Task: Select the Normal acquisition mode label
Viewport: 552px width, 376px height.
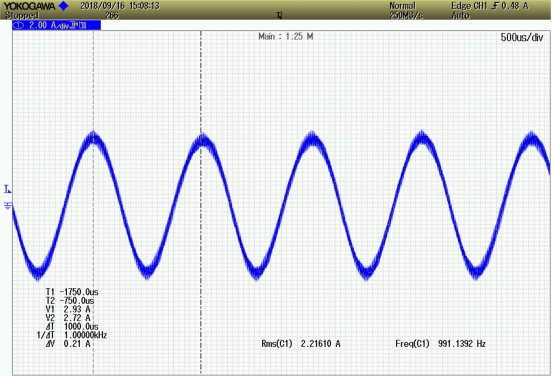Action: click(402, 6)
